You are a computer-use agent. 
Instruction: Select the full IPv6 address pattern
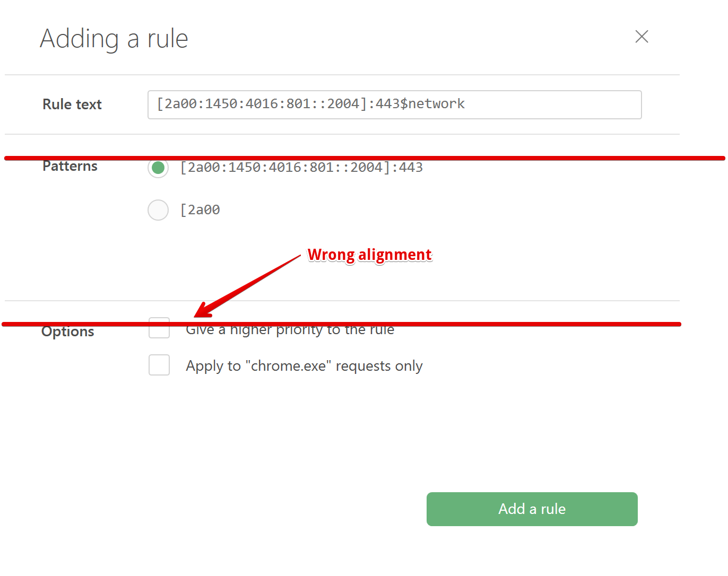(x=158, y=168)
